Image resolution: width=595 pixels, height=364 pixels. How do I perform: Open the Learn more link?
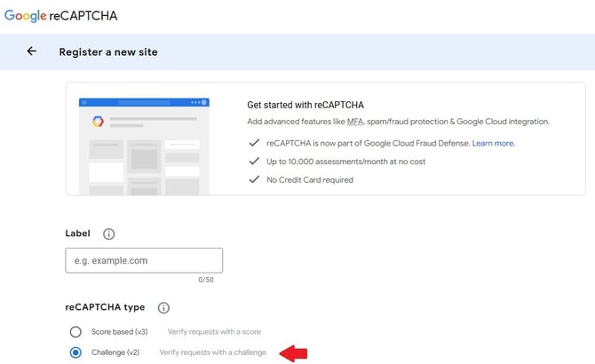pyautogui.click(x=493, y=143)
